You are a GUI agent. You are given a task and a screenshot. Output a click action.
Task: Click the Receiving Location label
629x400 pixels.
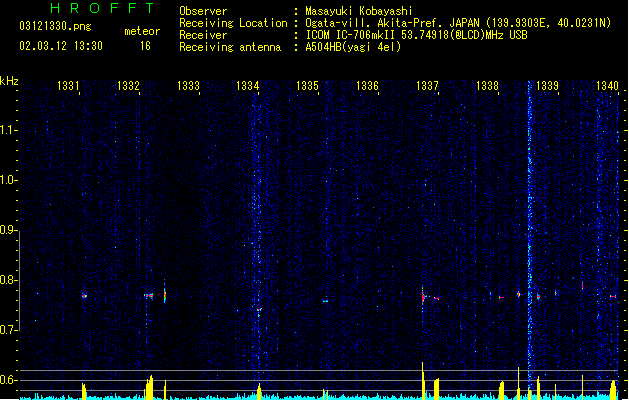[233, 23]
